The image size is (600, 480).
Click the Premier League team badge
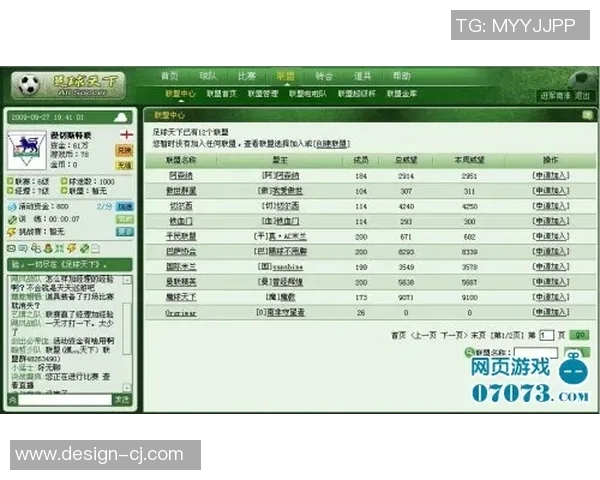tap(26, 150)
